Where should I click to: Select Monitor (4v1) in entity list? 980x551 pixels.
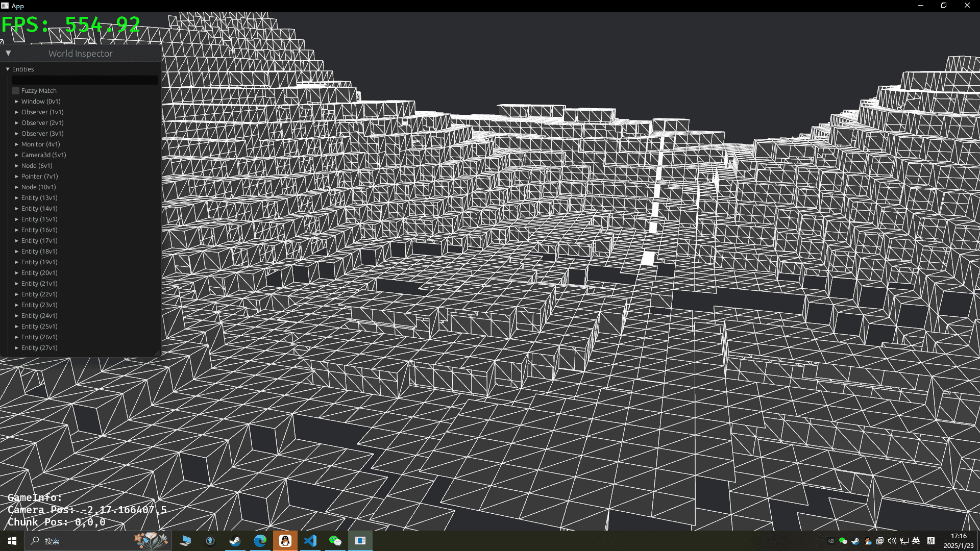pyautogui.click(x=40, y=144)
